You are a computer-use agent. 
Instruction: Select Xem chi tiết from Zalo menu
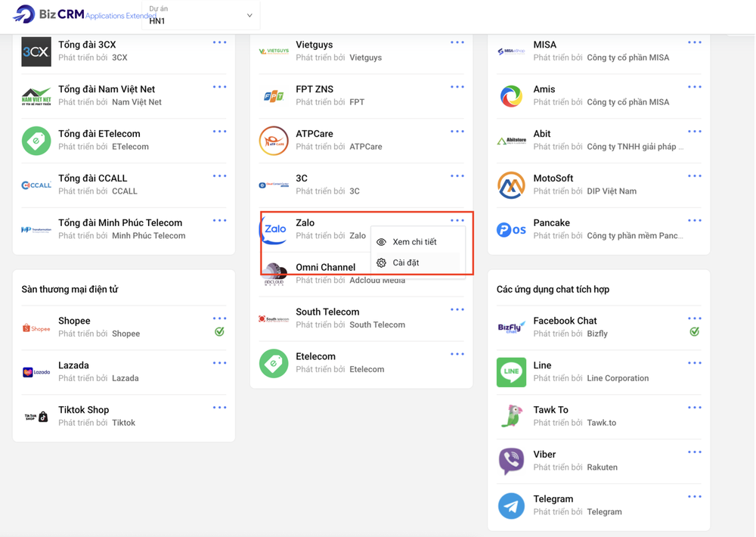tap(414, 242)
